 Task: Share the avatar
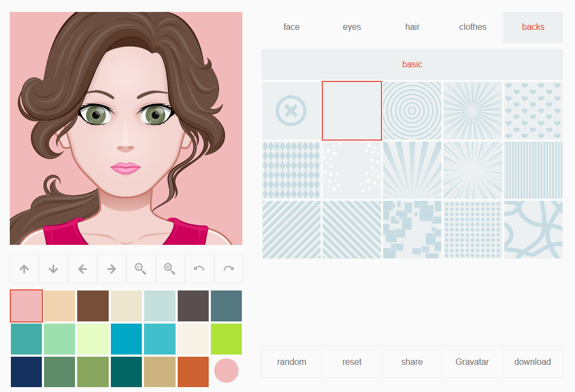click(x=412, y=361)
